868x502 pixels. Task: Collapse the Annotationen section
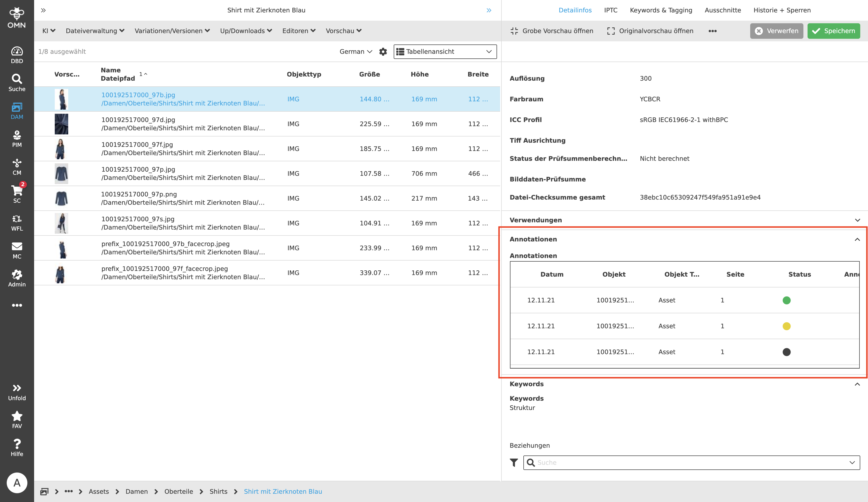tap(857, 239)
